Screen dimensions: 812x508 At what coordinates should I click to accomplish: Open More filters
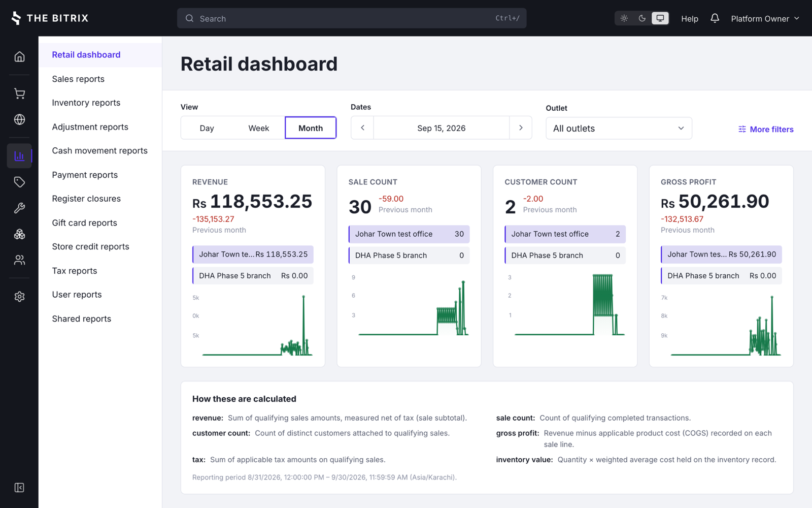click(766, 129)
